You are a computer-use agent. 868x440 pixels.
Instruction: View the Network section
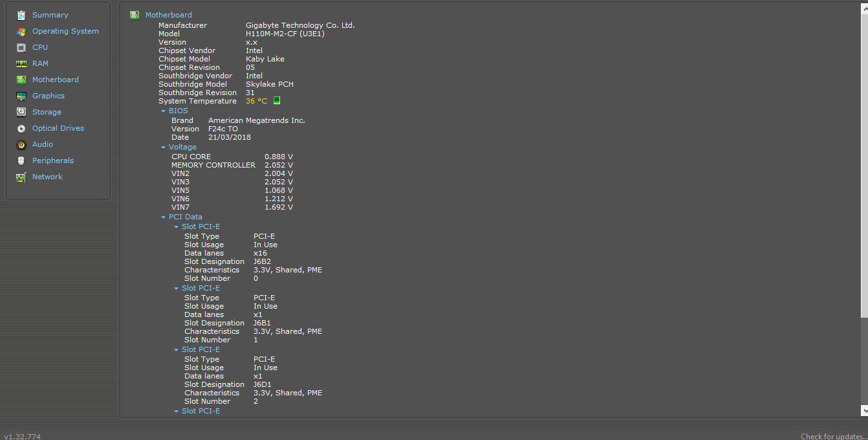pos(47,177)
